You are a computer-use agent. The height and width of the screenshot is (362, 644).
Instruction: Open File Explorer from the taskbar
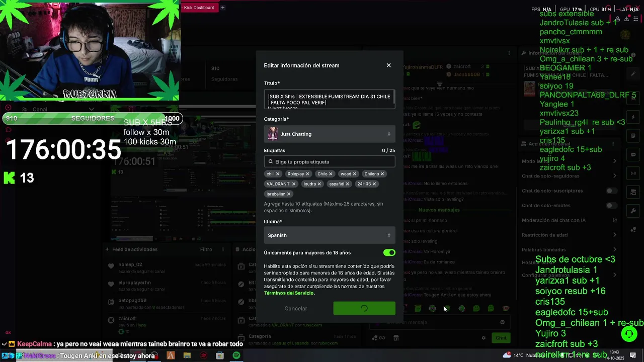(x=187, y=355)
